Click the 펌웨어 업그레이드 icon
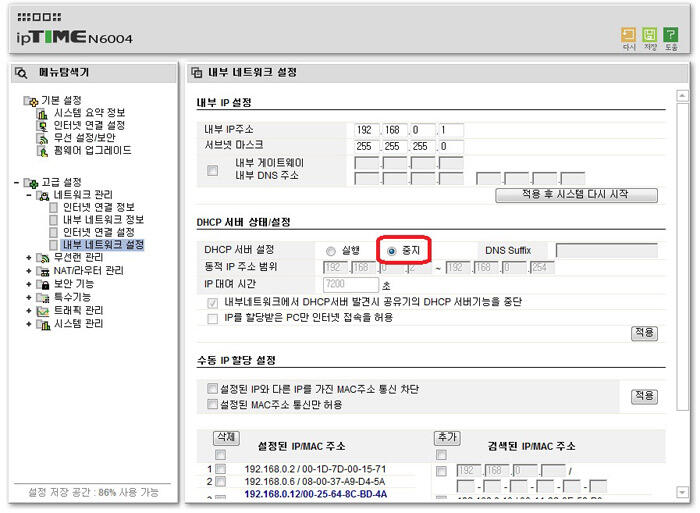The image size is (700, 513). tap(42, 151)
